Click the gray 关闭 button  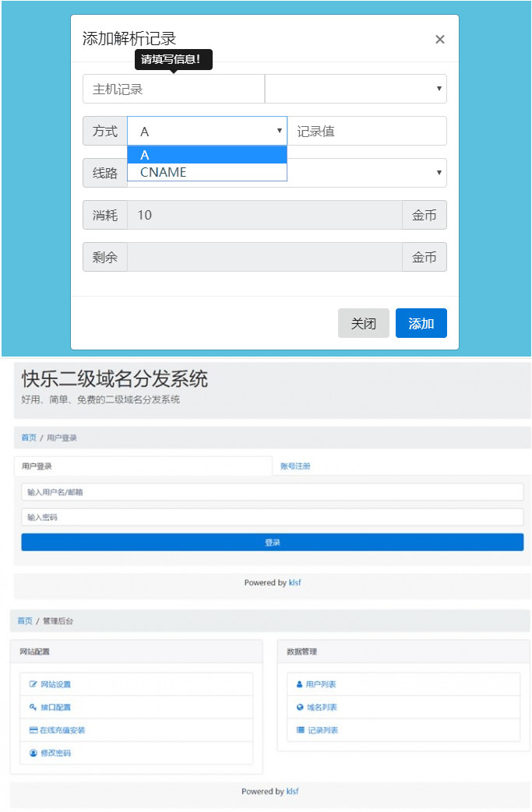(363, 323)
